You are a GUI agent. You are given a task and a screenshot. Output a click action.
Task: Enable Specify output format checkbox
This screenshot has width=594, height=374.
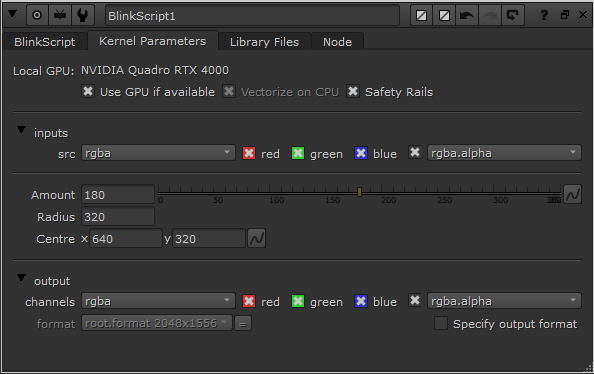tap(441, 323)
